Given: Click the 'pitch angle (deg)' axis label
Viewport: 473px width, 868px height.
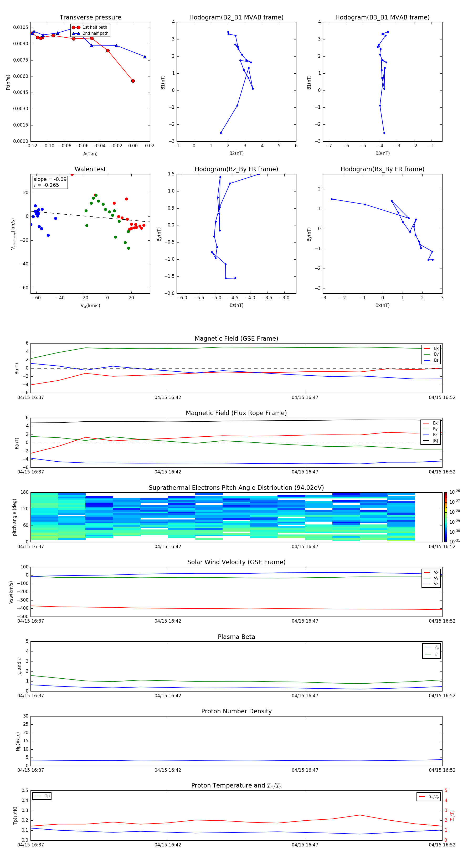Looking at the screenshot, I should pos(14,517).
